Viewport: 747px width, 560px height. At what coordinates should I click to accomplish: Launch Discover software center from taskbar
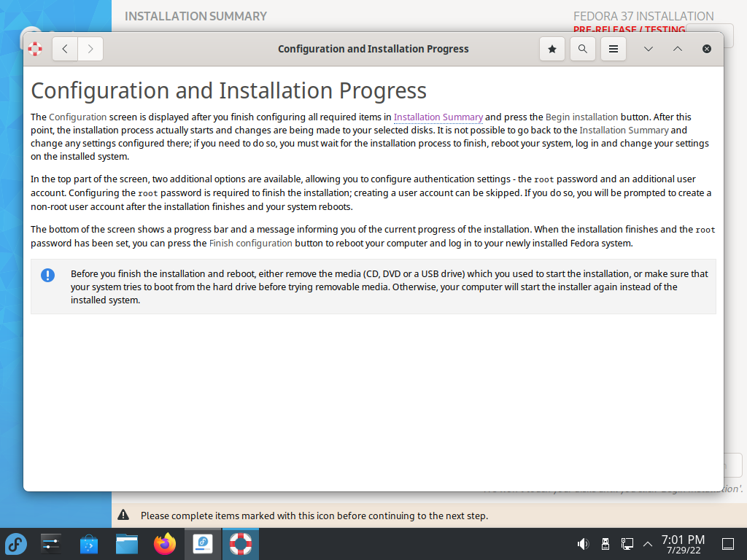coord(88,544)
